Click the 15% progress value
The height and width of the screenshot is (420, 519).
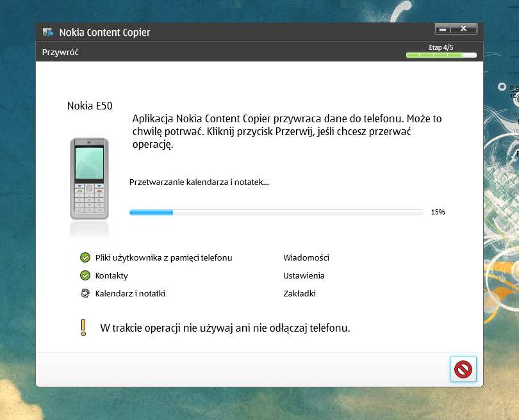[x=438, y=212]
